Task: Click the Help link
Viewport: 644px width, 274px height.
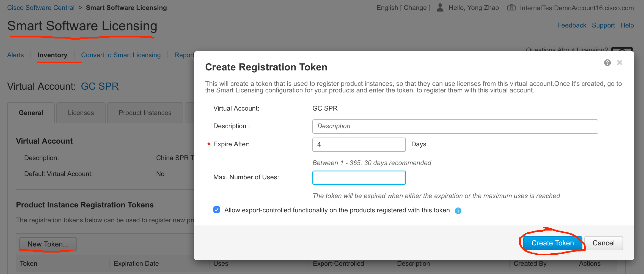Action: pyautogui.click(x=627, y=25)
